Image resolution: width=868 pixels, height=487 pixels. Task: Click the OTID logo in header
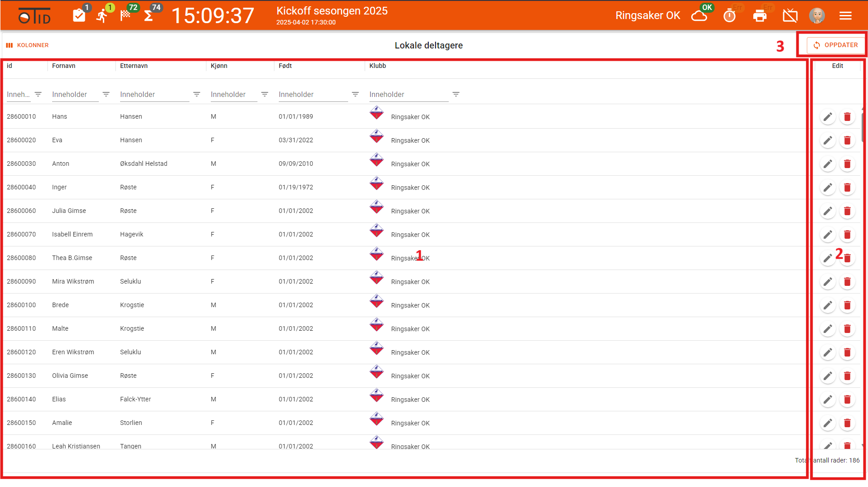[35, 16]
